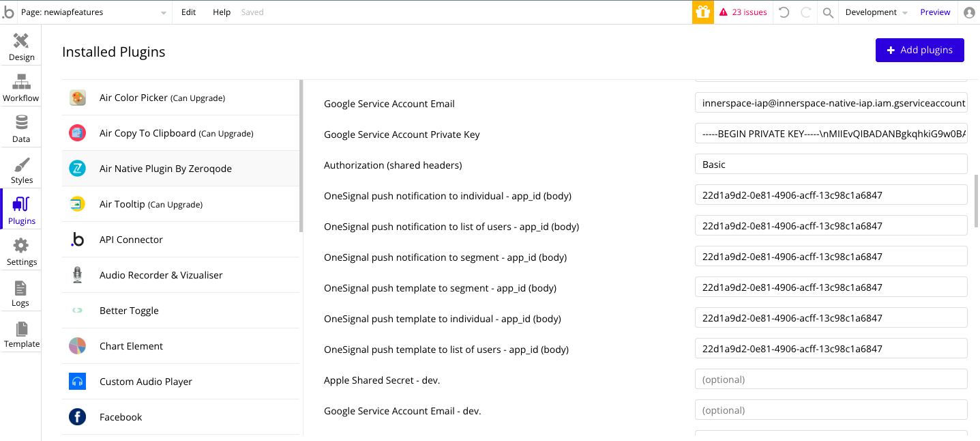Screen dimensions: 980x441
Task: Click the Add plugins button
Action: [919, 50]
